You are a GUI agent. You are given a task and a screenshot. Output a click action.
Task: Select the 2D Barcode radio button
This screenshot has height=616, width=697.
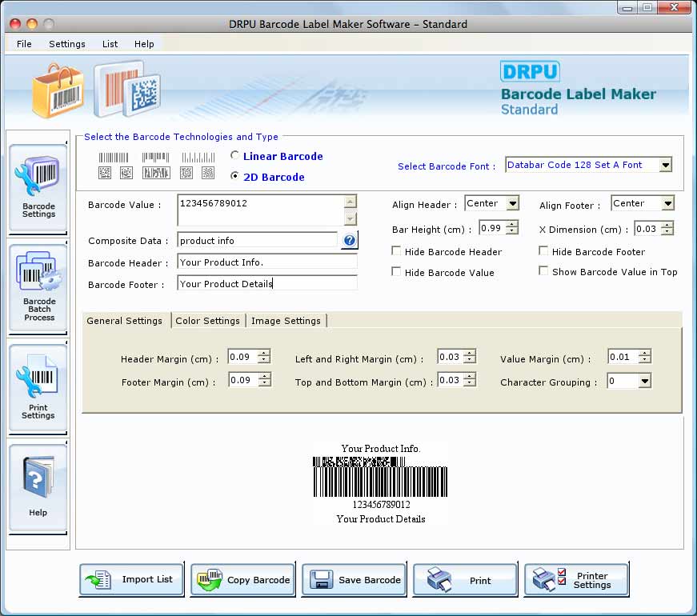click(x=234, y=176)
